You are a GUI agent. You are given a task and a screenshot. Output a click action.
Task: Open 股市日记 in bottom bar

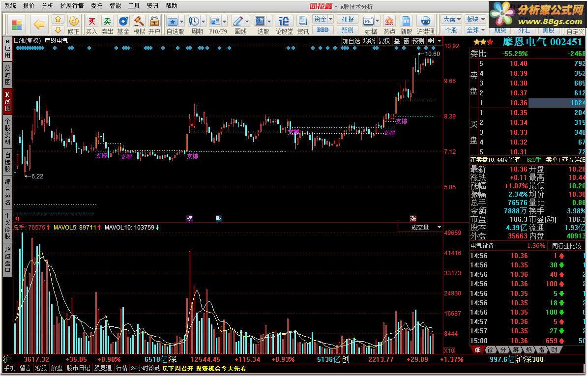78,368
